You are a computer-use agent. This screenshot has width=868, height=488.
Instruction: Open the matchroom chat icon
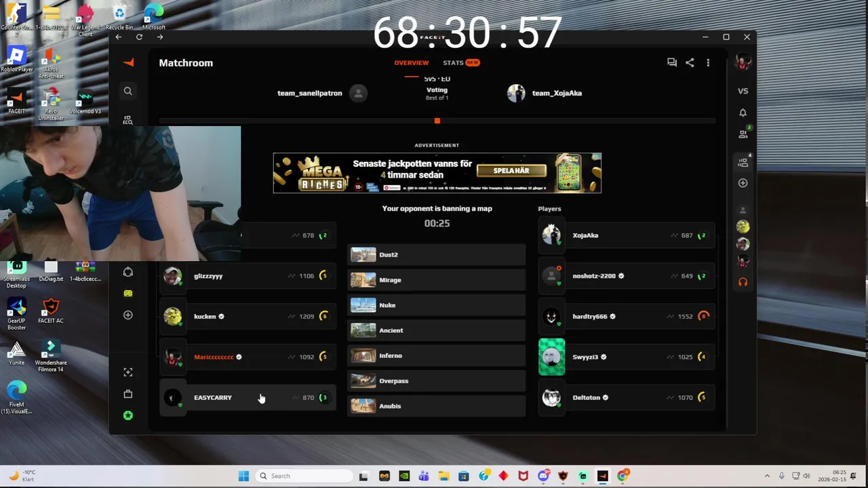coord(671,62)
